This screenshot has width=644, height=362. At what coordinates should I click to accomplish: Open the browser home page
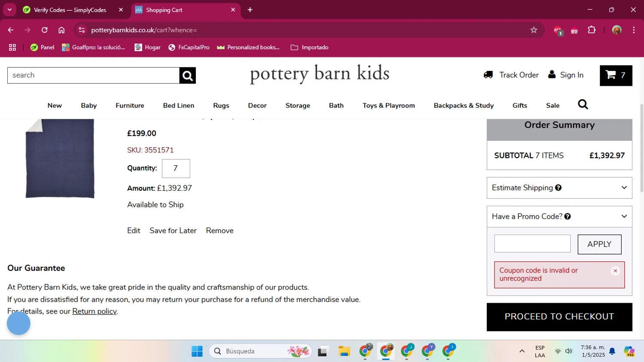61,30
